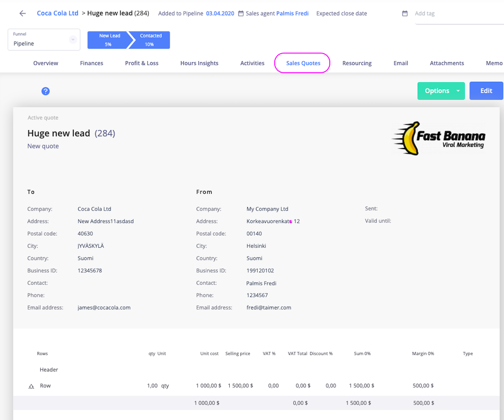Click postal code "00140"
Screen dimensions: 504x420
coord(254,233)
